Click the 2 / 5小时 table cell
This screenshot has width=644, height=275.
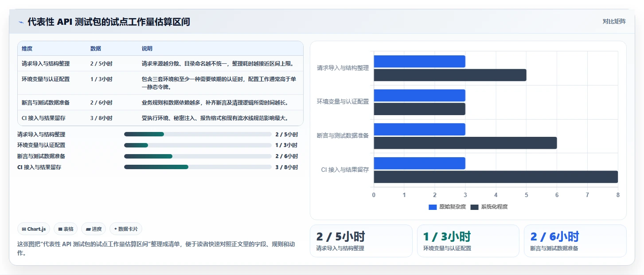(x=101, y=63)
